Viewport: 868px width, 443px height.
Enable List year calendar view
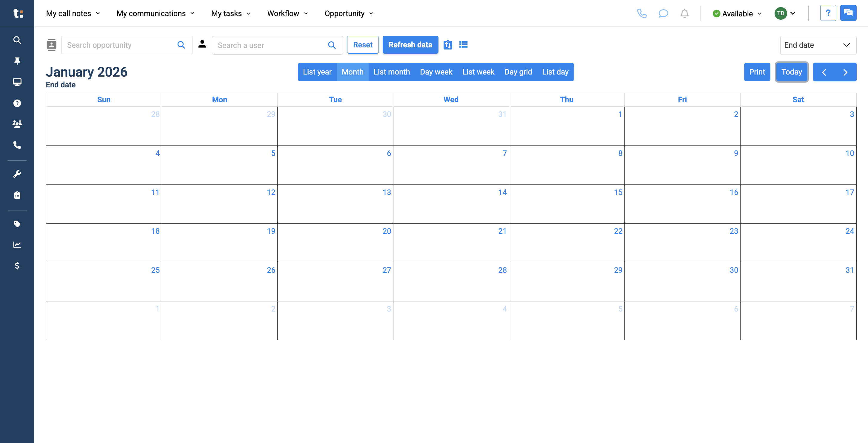click(317, 72)
